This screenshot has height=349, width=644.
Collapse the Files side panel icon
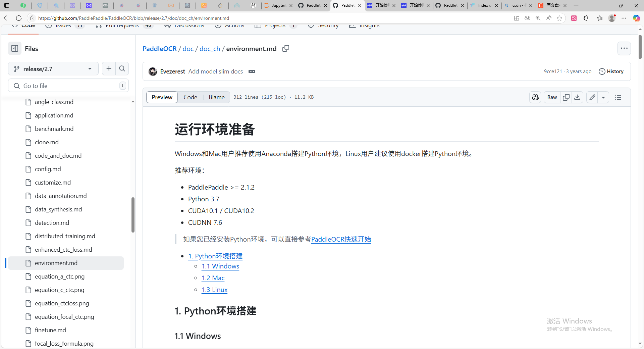pyautogui.click(x=14, y=49)
